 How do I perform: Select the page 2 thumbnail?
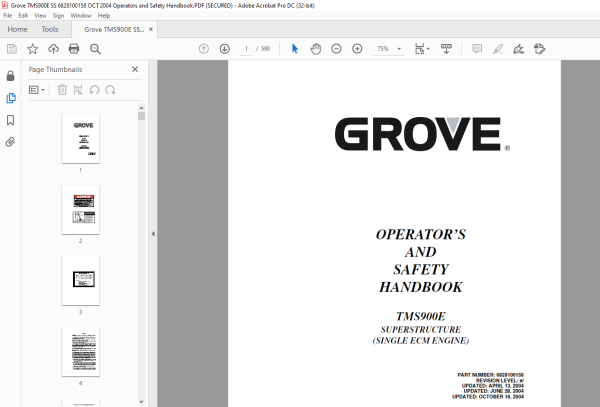[x=80, y=210]
